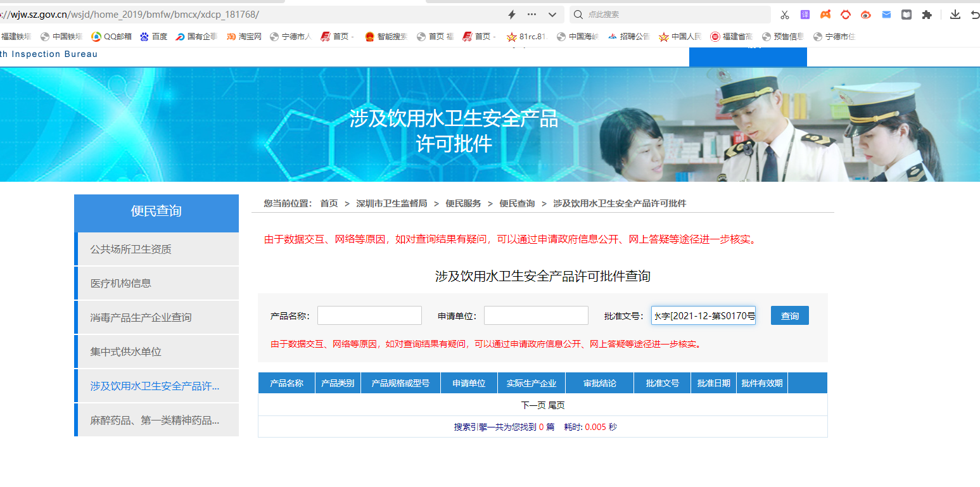The width and height of the screenshot is (980, 487).
Task: Open the three-dot more options in address bar
Action: pos(531,15)
